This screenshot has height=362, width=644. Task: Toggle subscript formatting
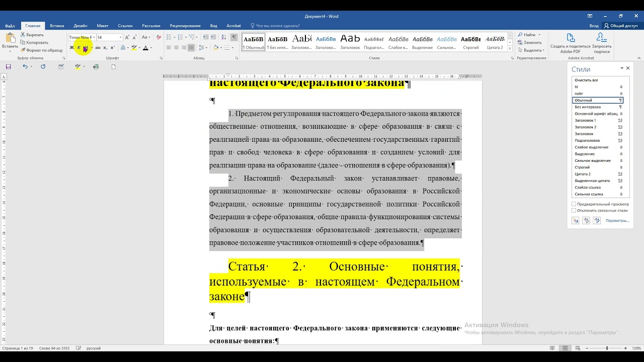[105, 48]
